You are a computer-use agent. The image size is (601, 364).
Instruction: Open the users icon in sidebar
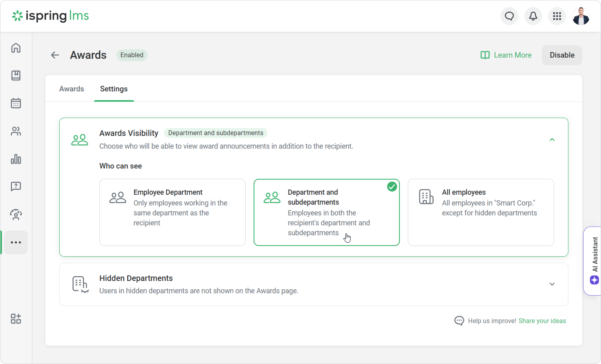(x=16, y=131)
